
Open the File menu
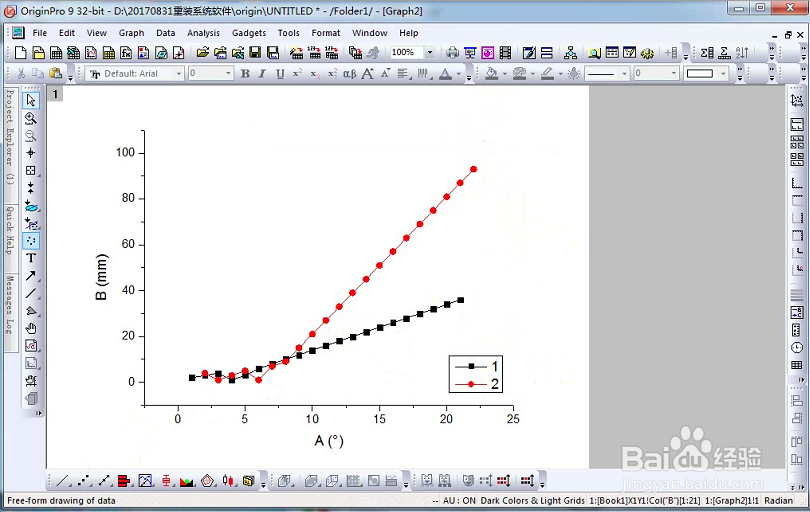(40, 33)
